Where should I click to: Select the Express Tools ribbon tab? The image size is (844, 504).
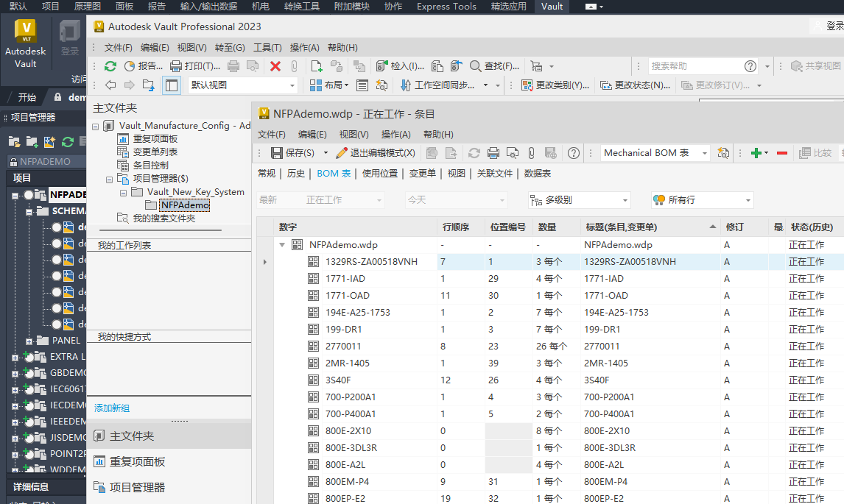click(446, 7)
